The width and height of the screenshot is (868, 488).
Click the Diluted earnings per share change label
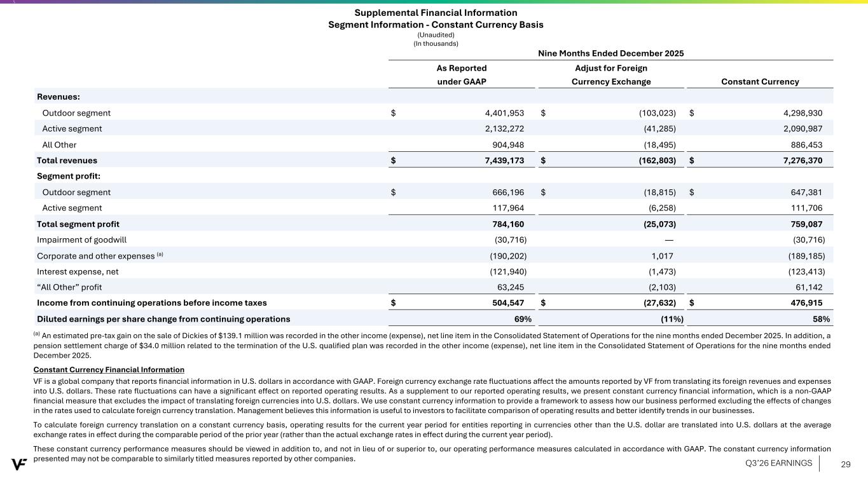pyautogui.click(x=163, y=319)
